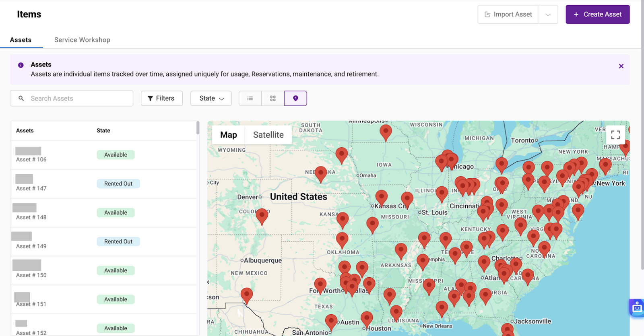The image size is (644, 336).
Task: Switch to list view layout
Action: [x=250, y=98]
